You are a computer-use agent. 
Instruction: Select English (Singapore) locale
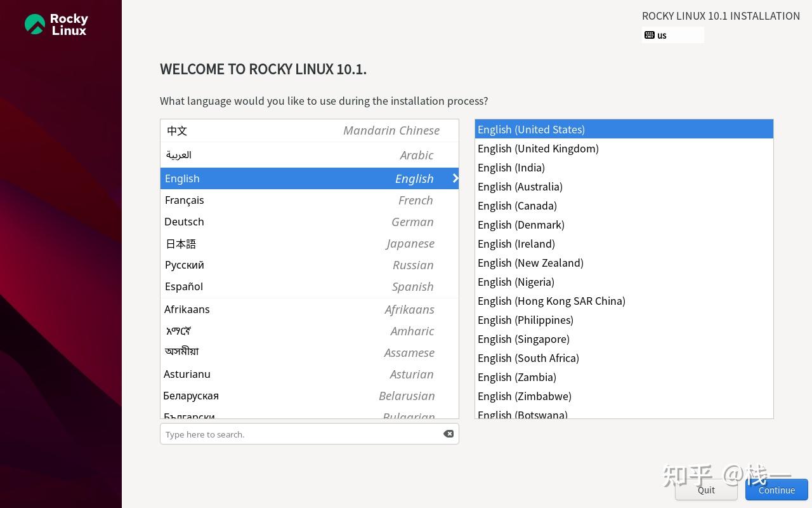(x=624, y=338)
